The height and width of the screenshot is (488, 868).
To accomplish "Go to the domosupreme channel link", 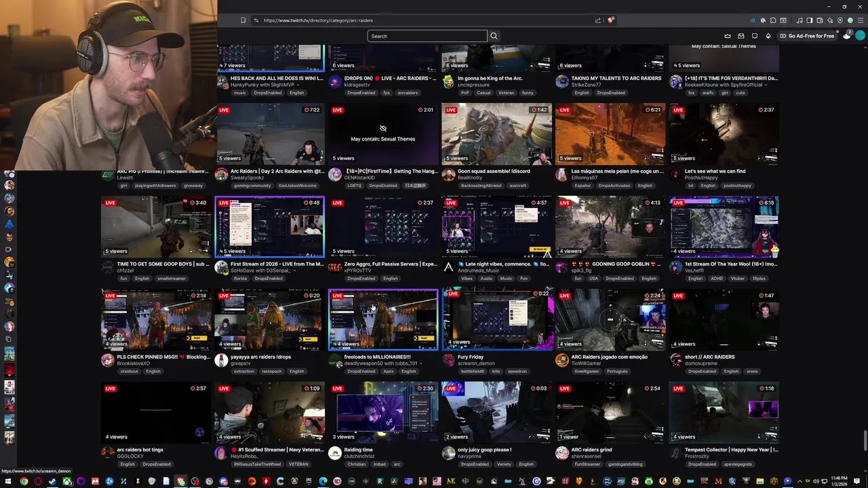I will pyautogui.click(x=701, y=363).
